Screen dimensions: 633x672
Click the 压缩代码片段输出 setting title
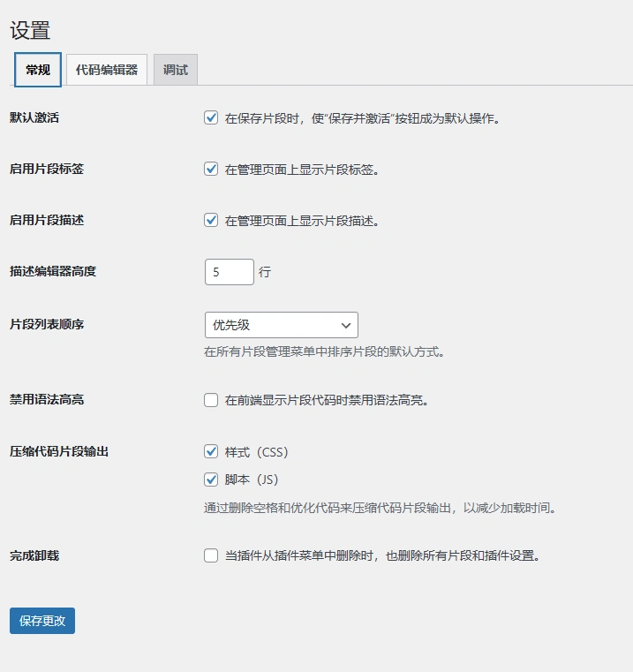click(x=59, y=452)
